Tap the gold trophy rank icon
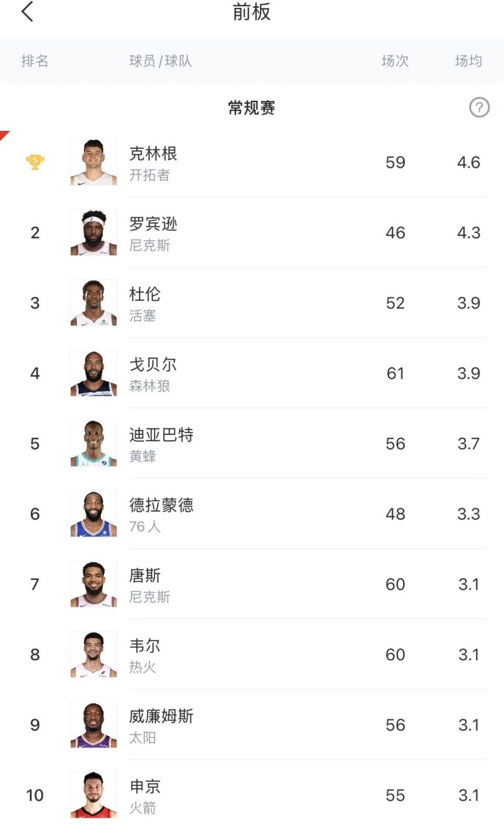Screen dimensions: 504x824 tap(35, 162)
